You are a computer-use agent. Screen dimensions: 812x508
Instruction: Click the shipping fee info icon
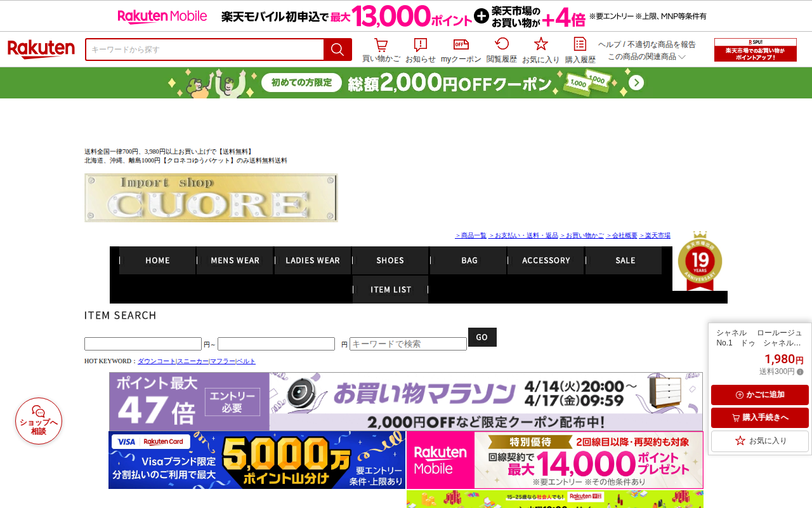pos(800,372)
